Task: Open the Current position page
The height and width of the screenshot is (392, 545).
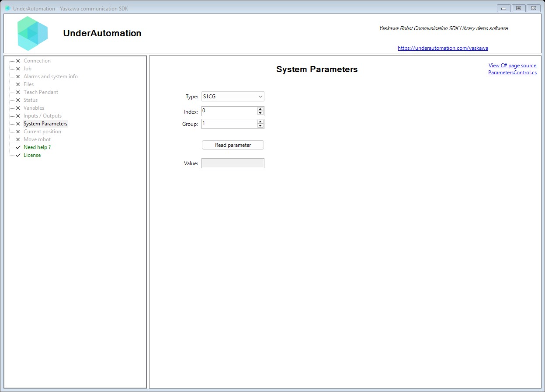Action: [x=42, y=132]
